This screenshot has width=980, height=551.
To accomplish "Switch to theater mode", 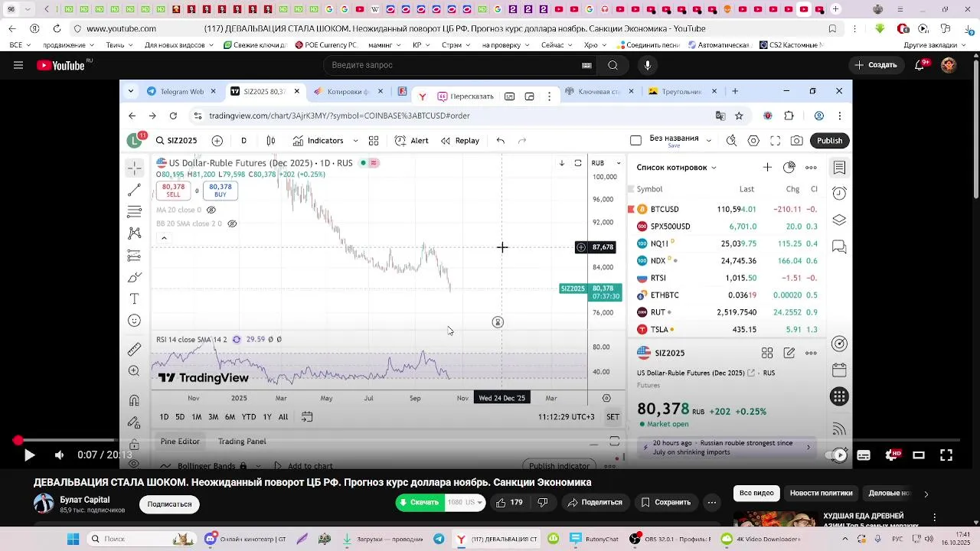I will (919, 455).
